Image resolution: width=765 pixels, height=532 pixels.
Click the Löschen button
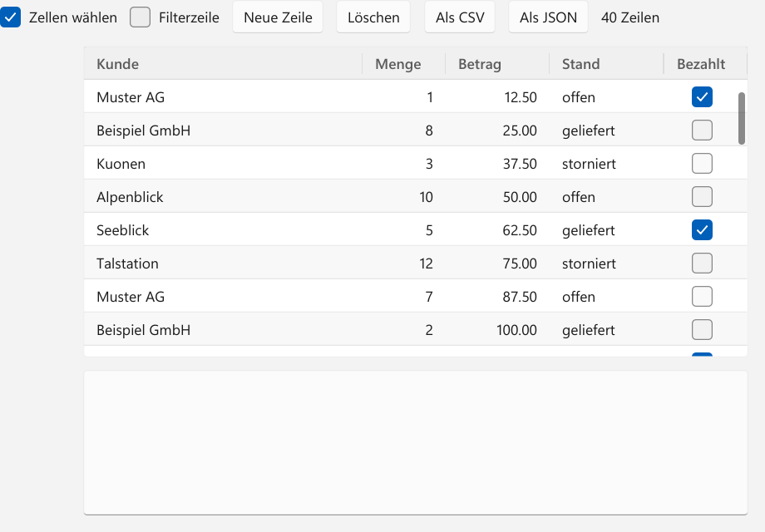(x=373, y=17)
